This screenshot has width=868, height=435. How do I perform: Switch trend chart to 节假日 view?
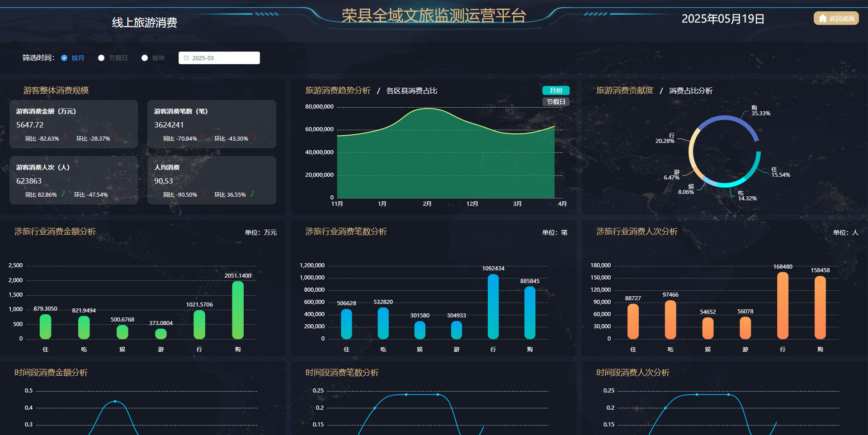click(x=556, y=102)
